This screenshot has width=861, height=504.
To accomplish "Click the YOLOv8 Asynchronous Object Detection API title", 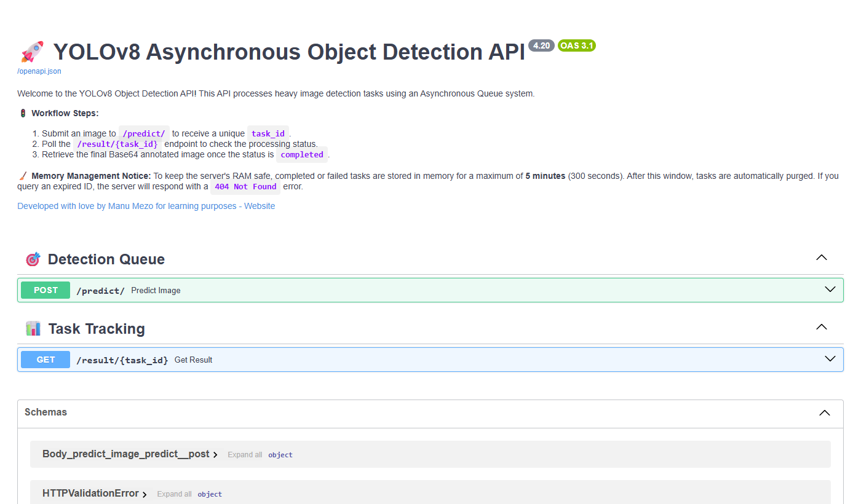I will point(289,52).
